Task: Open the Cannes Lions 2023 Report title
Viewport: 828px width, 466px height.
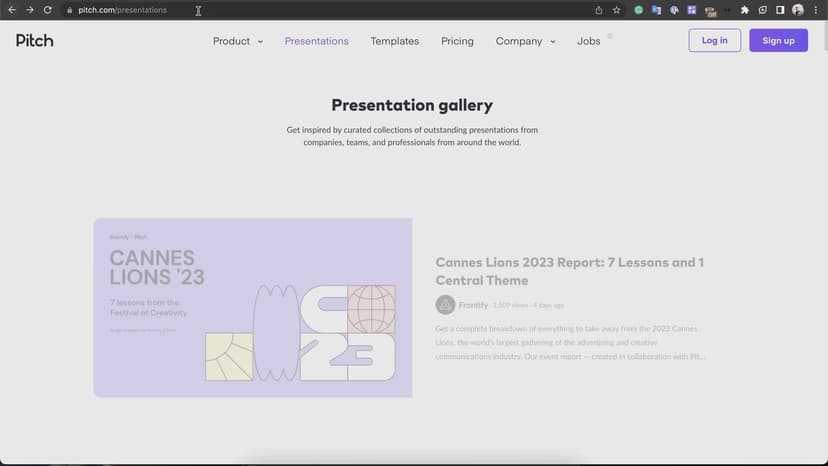Action: coord(569,271)
